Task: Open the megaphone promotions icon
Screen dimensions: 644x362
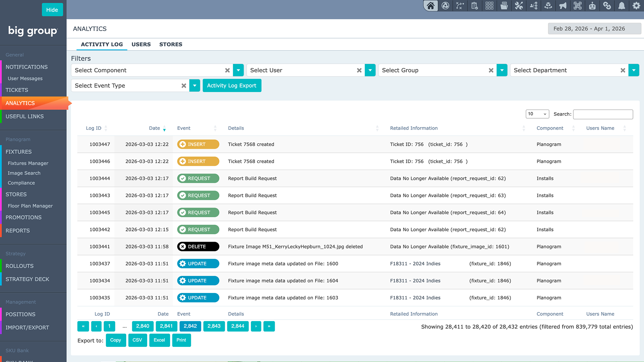Action: coord(563,6)
